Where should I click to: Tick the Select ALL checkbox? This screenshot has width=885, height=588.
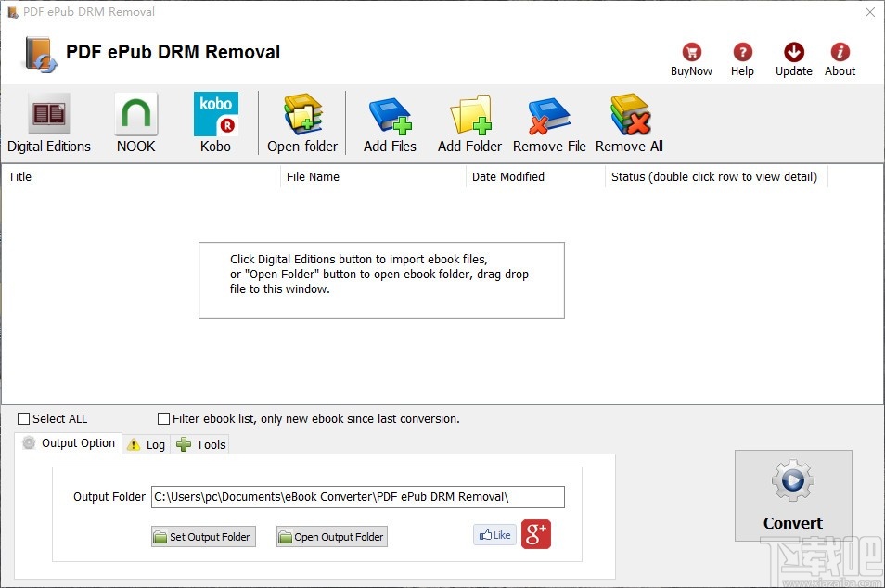tap(23, 418)
